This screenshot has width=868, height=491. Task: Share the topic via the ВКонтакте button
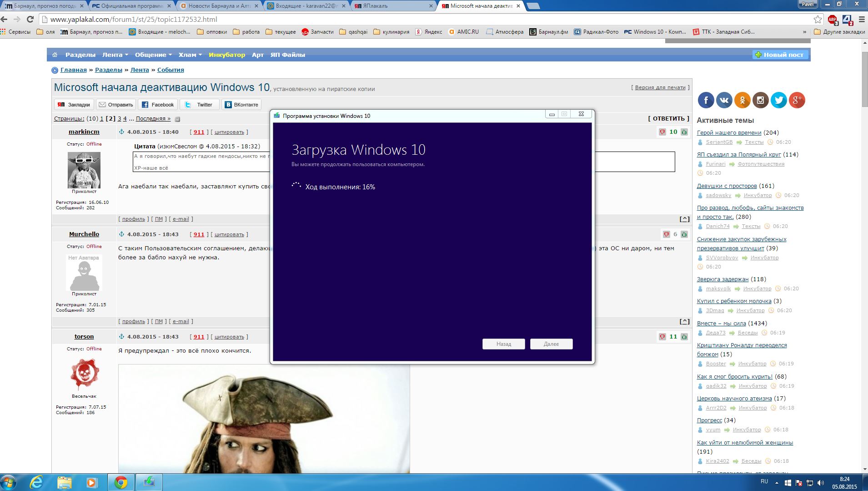tap(241, 105)
